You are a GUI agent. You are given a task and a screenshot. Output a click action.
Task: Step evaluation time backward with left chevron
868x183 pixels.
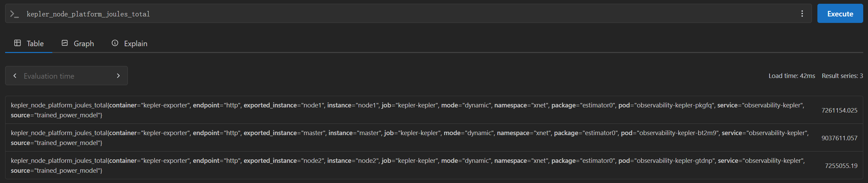pos(15,76)
